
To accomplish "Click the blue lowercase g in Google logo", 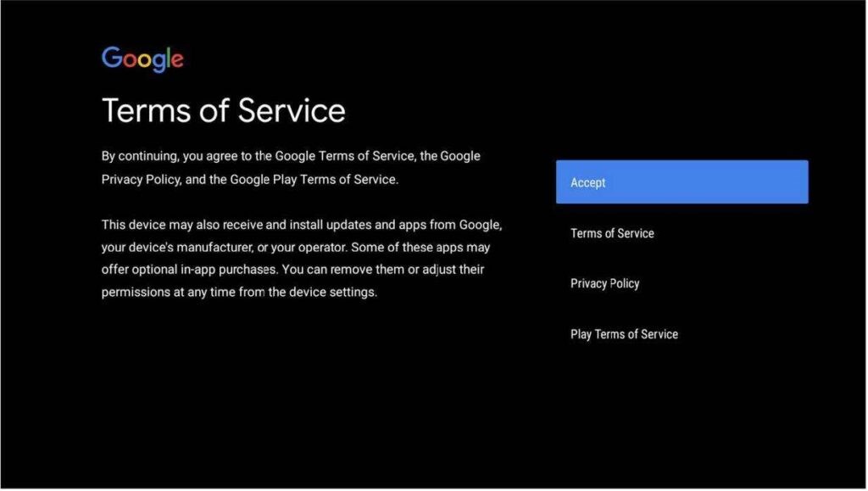I will click(161, 62).
